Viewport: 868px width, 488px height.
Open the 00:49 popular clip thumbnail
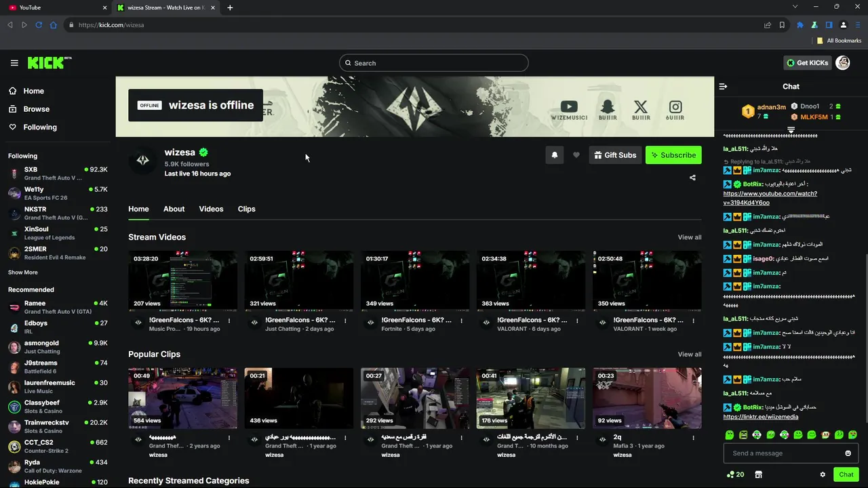183,399
